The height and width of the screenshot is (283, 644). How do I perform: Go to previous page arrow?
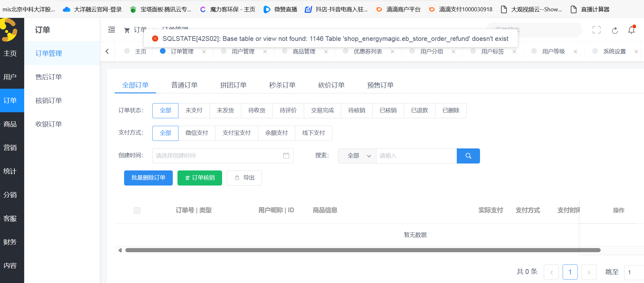(551, 272)
